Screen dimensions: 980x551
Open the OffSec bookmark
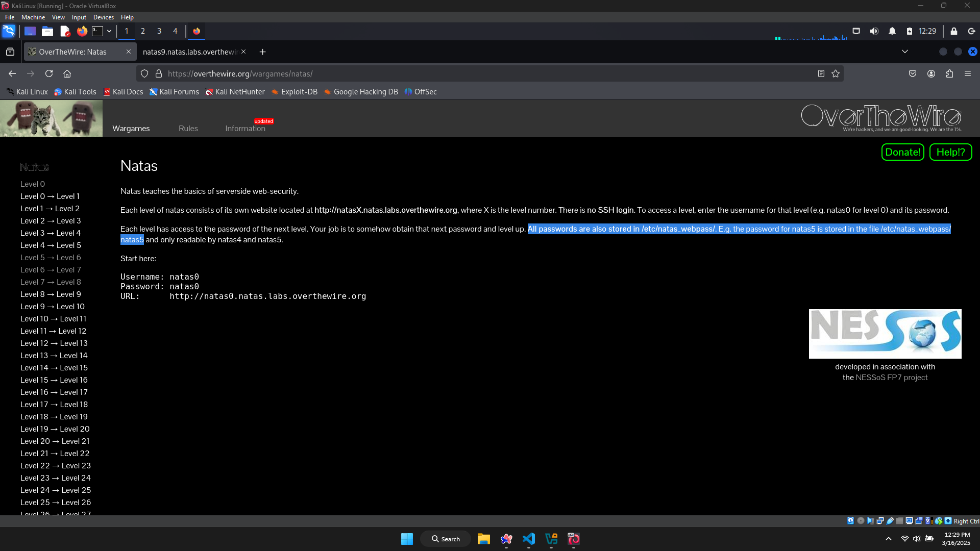pyautogui.click(x=421, y=92)
